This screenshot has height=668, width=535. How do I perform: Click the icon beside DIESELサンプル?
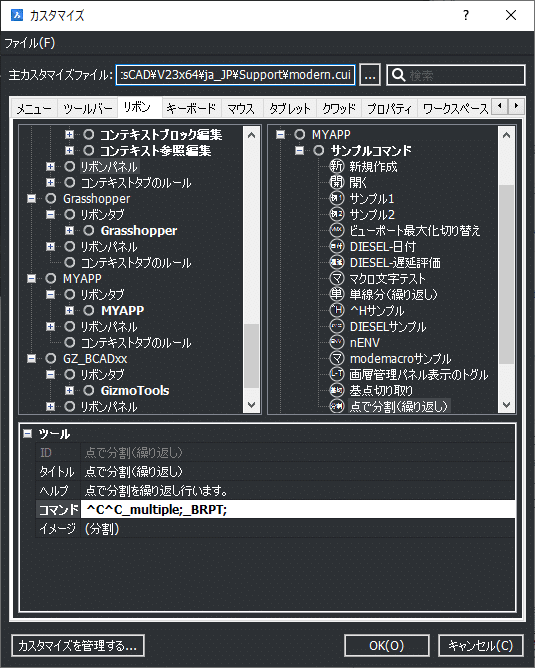[337, 326]
